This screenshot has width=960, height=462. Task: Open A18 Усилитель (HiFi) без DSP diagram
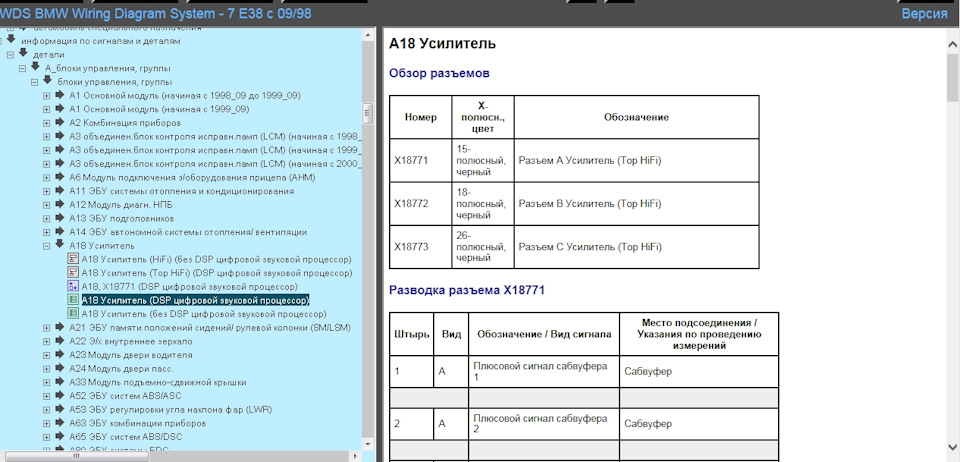[x=217, y=259]
